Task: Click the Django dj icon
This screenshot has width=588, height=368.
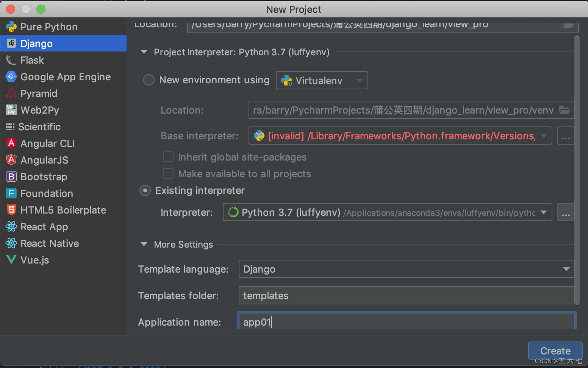Action: coord(11,43)
